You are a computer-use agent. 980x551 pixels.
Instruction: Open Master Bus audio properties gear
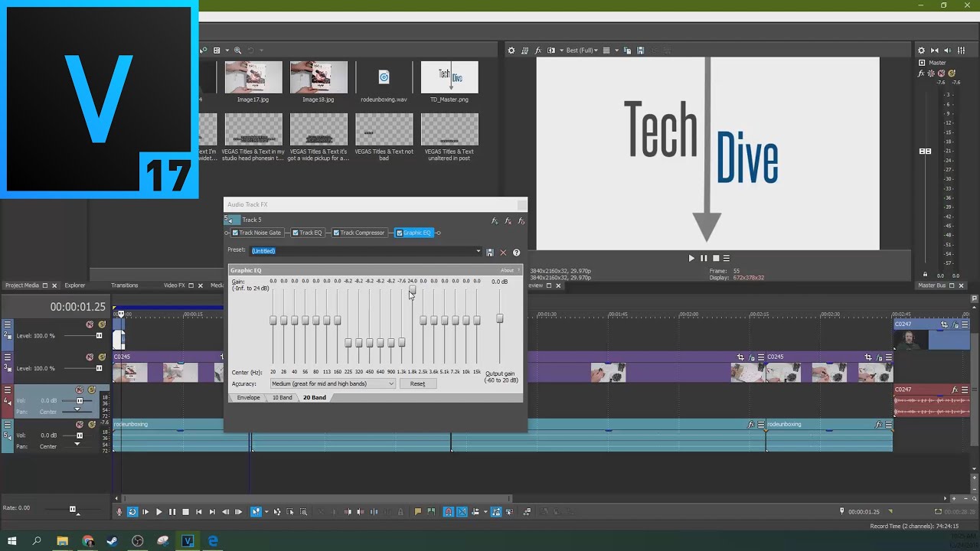coord(921,51)
